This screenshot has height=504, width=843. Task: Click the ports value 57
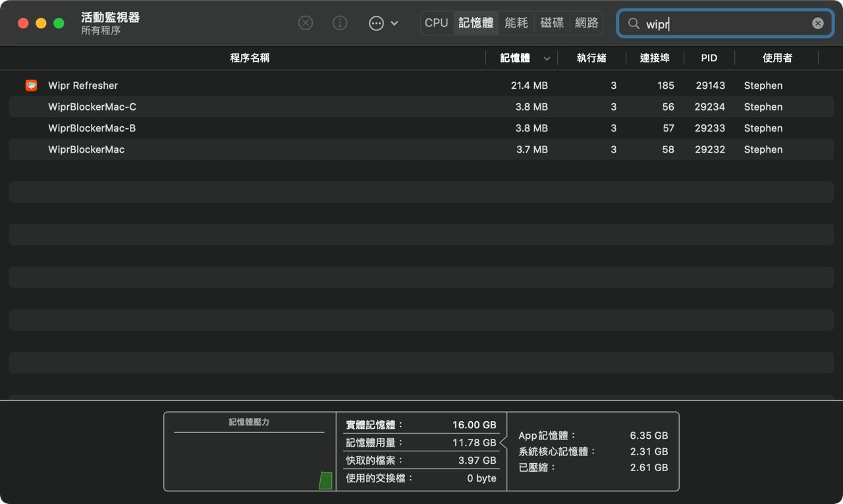click(668, 128)
